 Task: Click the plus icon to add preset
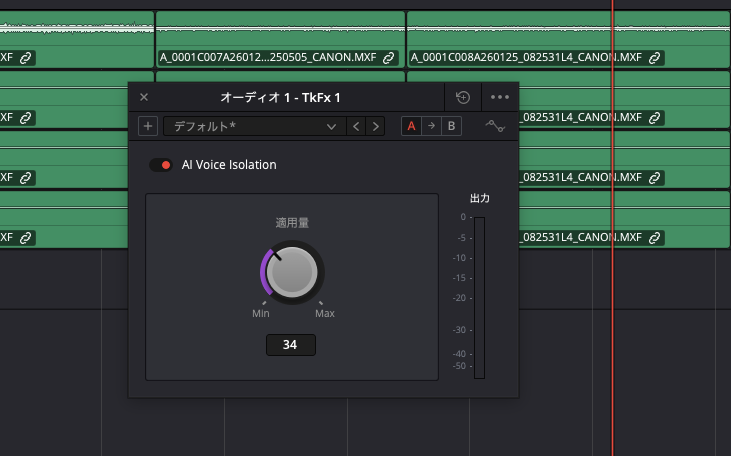click(148, 126)
